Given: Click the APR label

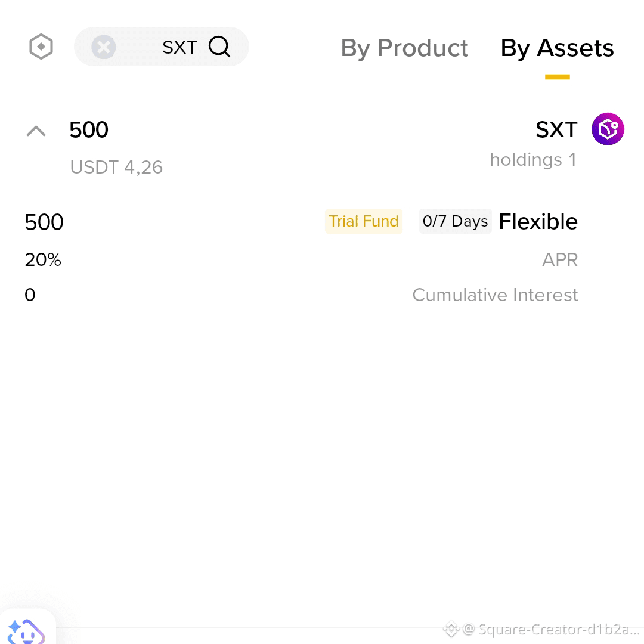Looking at the screenshot, I should [x=560, y=260].
